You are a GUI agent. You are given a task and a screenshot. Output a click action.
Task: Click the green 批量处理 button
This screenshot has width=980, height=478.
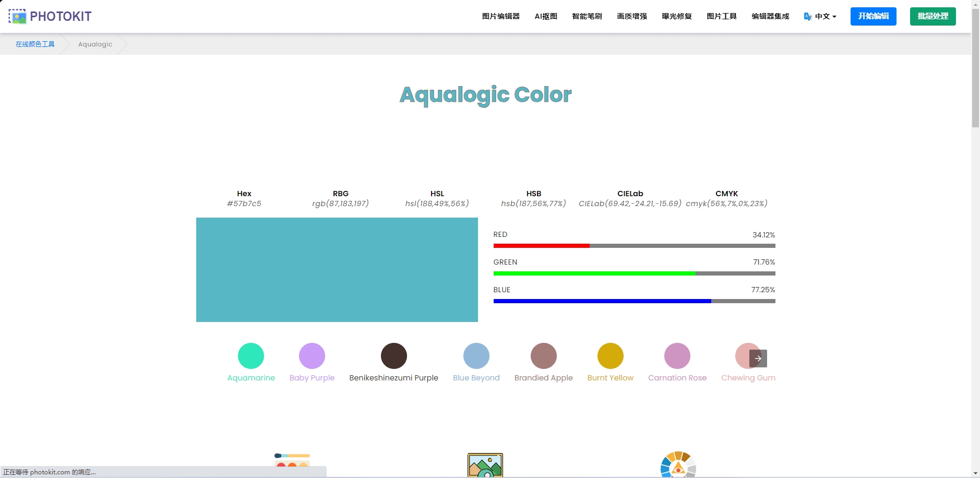(x=933, y=16)
